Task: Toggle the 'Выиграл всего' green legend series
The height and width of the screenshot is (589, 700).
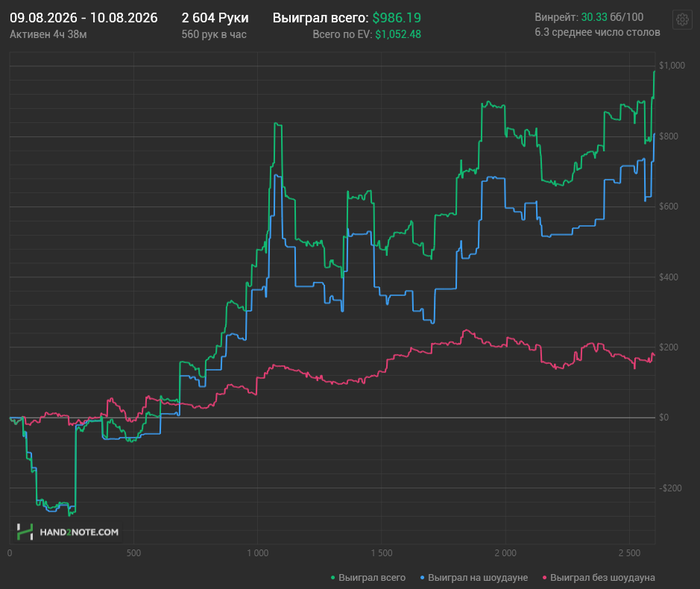Action: (x=368, y=577)
